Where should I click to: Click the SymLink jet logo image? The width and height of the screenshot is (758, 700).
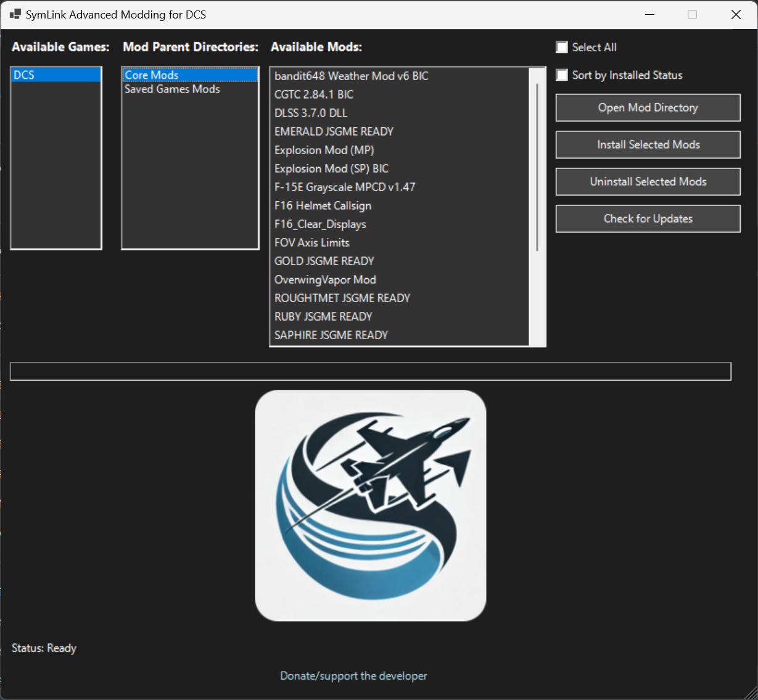pos(370,505)
